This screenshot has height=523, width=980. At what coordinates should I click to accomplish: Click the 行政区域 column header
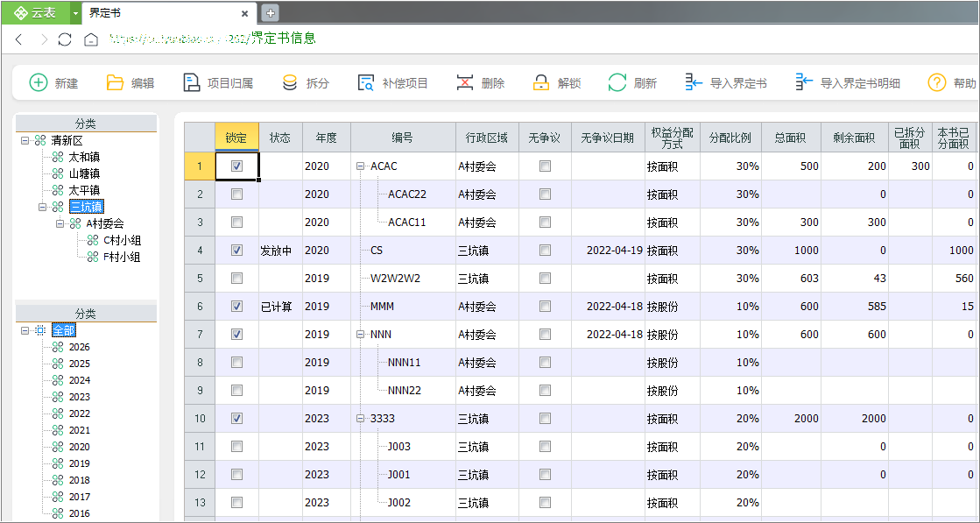click(488, 138)
